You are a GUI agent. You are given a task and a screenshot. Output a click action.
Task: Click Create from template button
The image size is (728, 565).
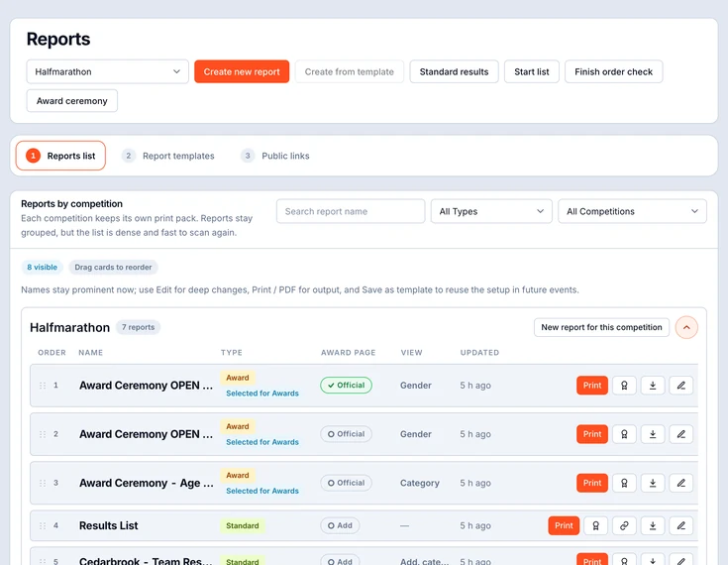349,71
